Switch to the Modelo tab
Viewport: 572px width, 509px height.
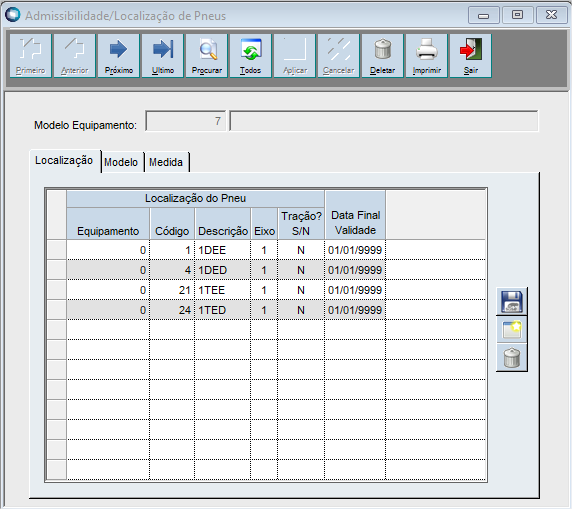click(x=121, y=162)
